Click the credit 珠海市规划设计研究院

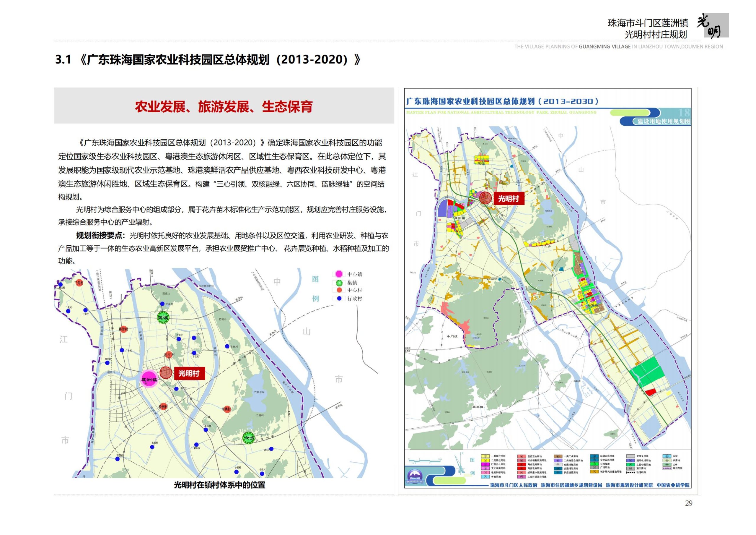(x=629, y=485)
